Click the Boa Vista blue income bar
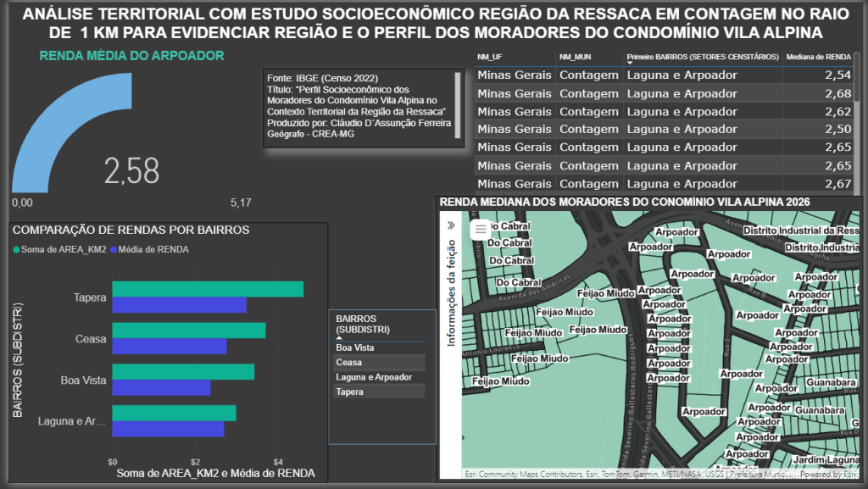868x489 pixels. [161, 387]
